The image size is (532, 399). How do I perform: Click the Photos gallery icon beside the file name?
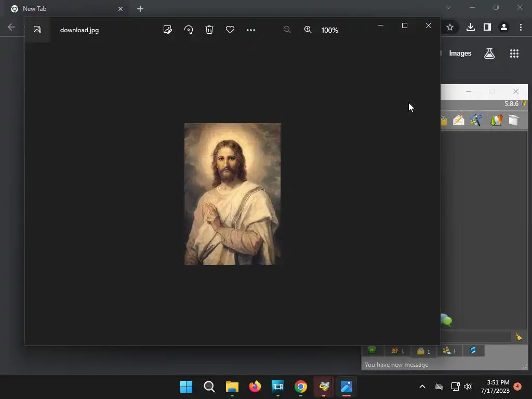(x=37, y=30)
